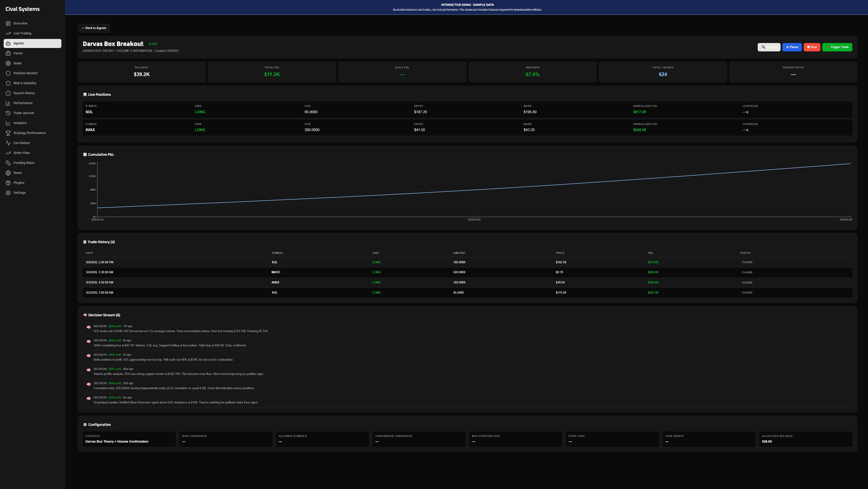Click SOL trade row dated 3/4/2026, 2:40:00 PM
Viewport: 868px width, 489px height.
tap(467, 262)
